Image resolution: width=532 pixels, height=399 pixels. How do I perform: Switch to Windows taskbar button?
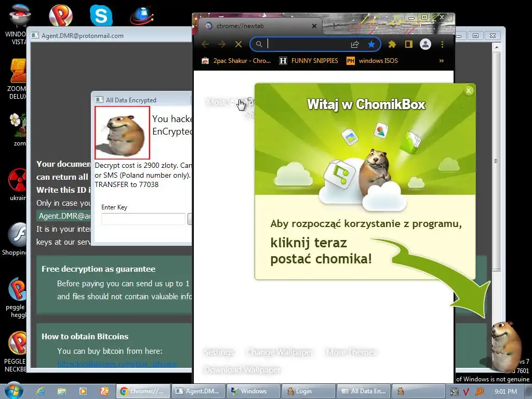tap(253, 391)
